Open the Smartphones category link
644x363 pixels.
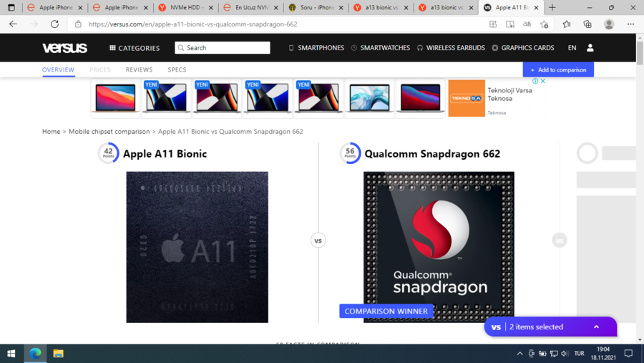[316, 48]
